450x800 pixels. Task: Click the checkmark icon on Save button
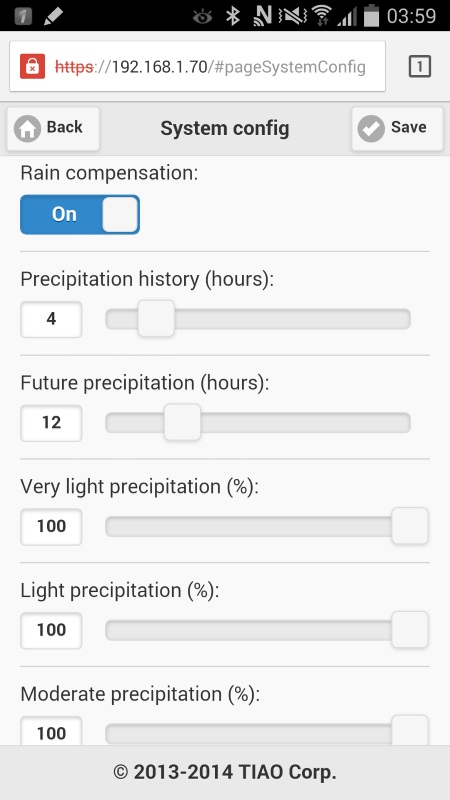371,129
